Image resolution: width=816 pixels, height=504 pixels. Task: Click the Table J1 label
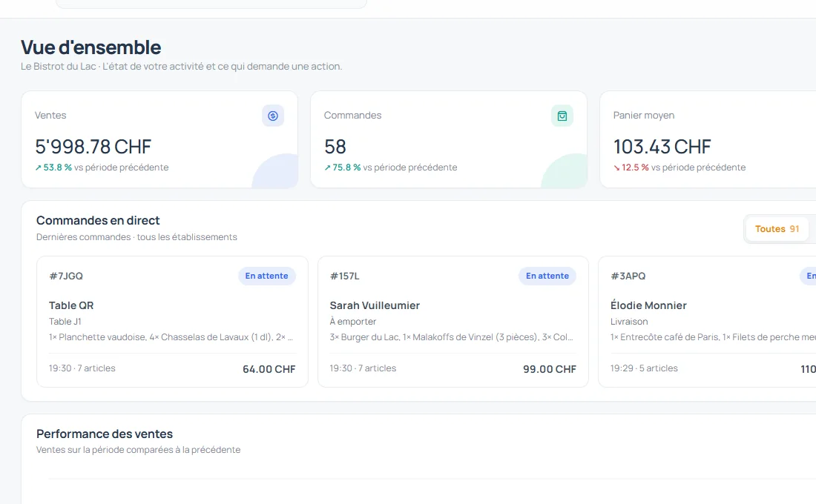65,322
